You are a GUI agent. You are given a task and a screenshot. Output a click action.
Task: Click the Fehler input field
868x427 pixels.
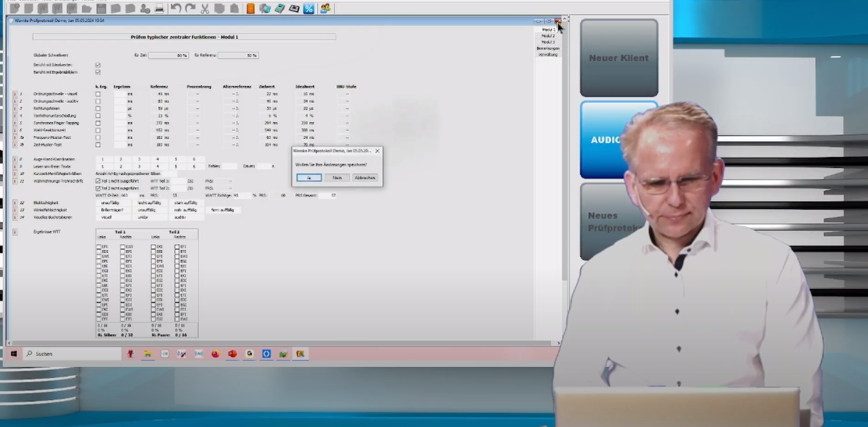pyautogui.click(x=230, y=166)
